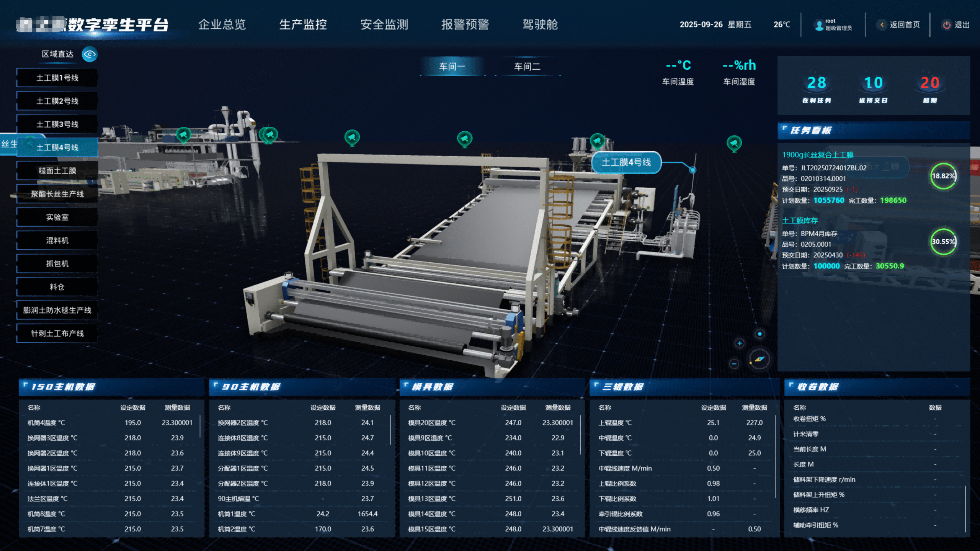Click the 土工膜4号线 scene label
Image resolution: width=980 pixels, height=551 pixels.
pyautogui.click(x=626, y=162)
